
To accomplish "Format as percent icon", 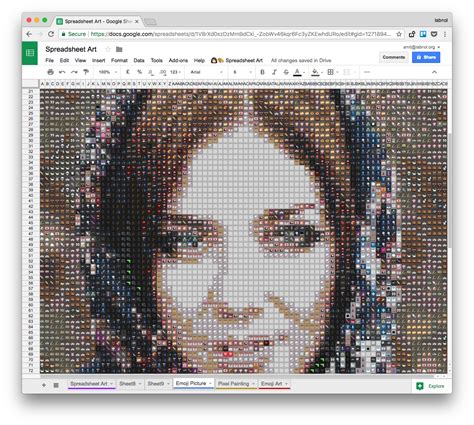I will point(140,72).
